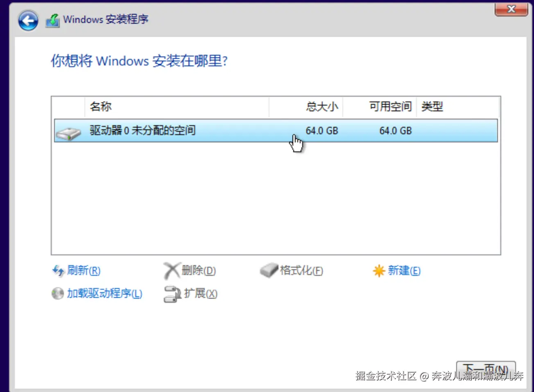Click the 名称 column header

(177, 107)
